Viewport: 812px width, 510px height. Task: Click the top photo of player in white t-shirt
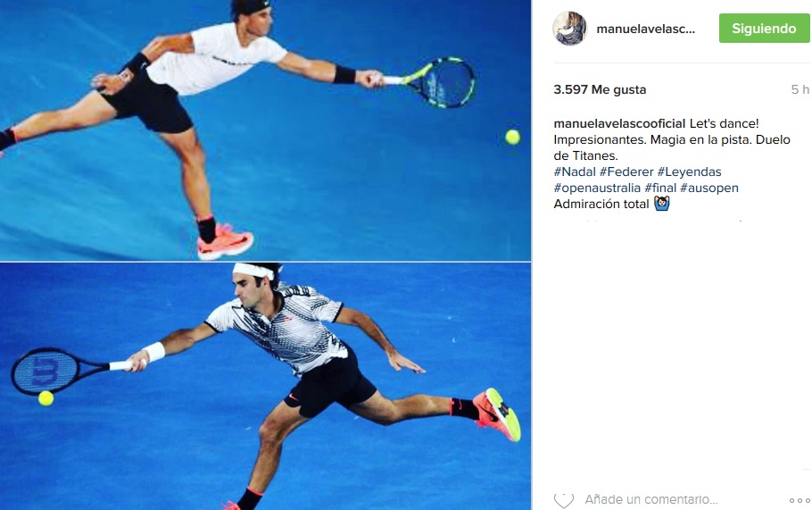pyautogui.click(x=265, y=130)
